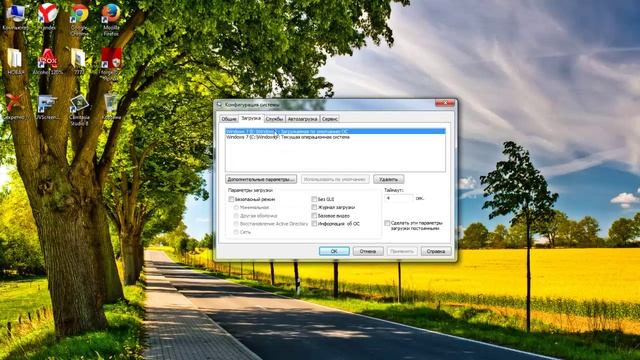This screenshot has height=360, width=640.
Task: Close the System Configuration window
Action: [x=445, y=103]
